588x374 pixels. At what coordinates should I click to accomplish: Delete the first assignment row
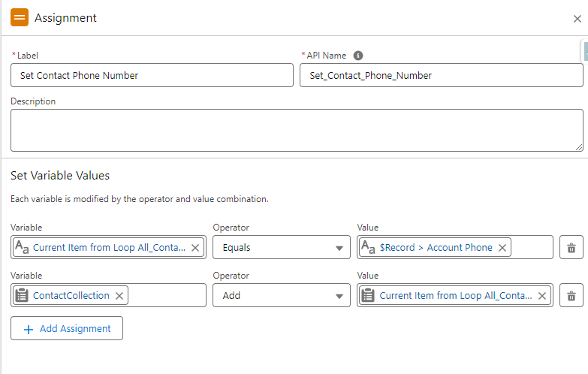click(x=571, y=248)
